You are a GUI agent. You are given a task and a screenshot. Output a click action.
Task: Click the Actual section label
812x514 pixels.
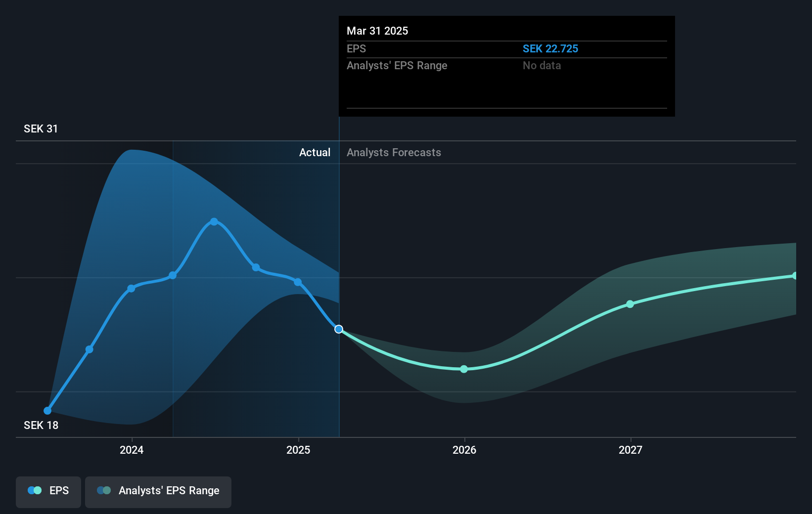315,153
